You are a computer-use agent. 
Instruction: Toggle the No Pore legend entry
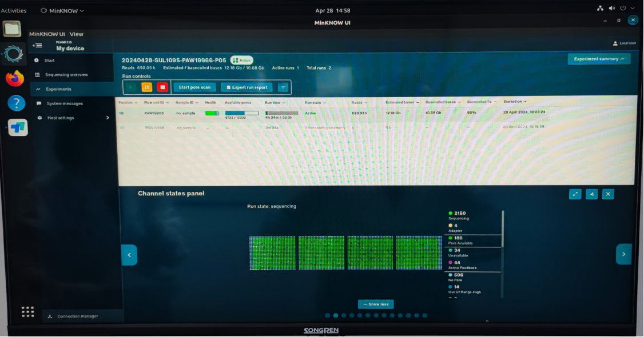[455, 278]
